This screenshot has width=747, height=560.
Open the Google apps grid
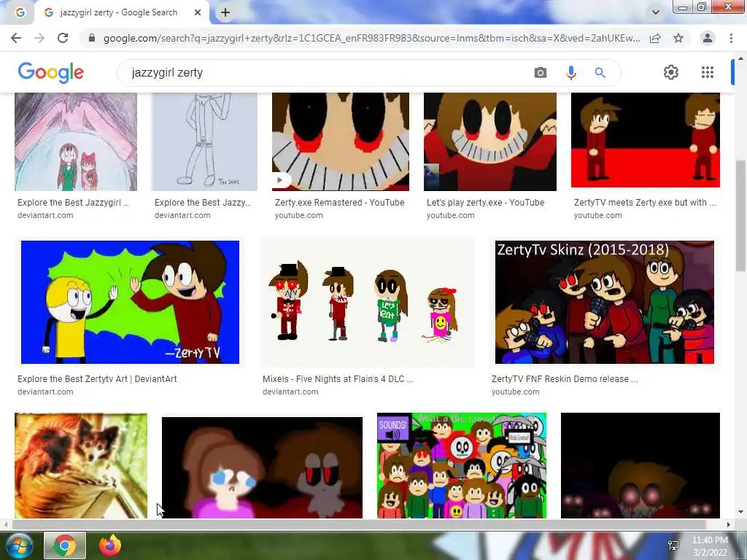[x=708, y=72]
